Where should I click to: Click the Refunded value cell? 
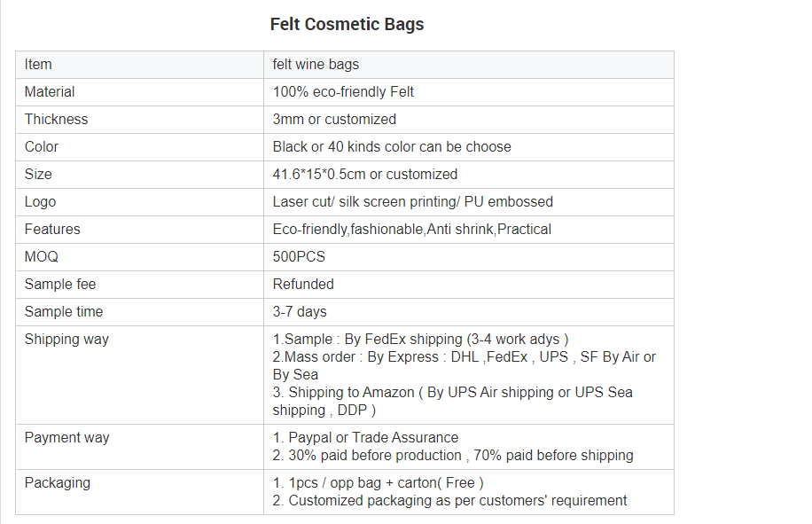(469, 285)
